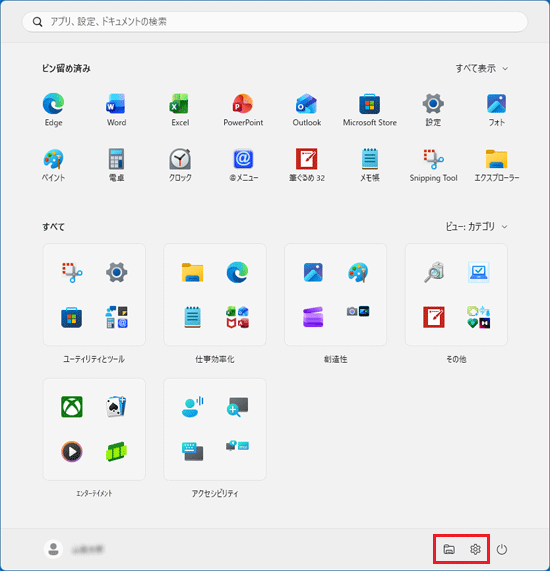Screen dimensions: 550x571
Task: Start pinned PowerPoint
Action: [243, 110]
